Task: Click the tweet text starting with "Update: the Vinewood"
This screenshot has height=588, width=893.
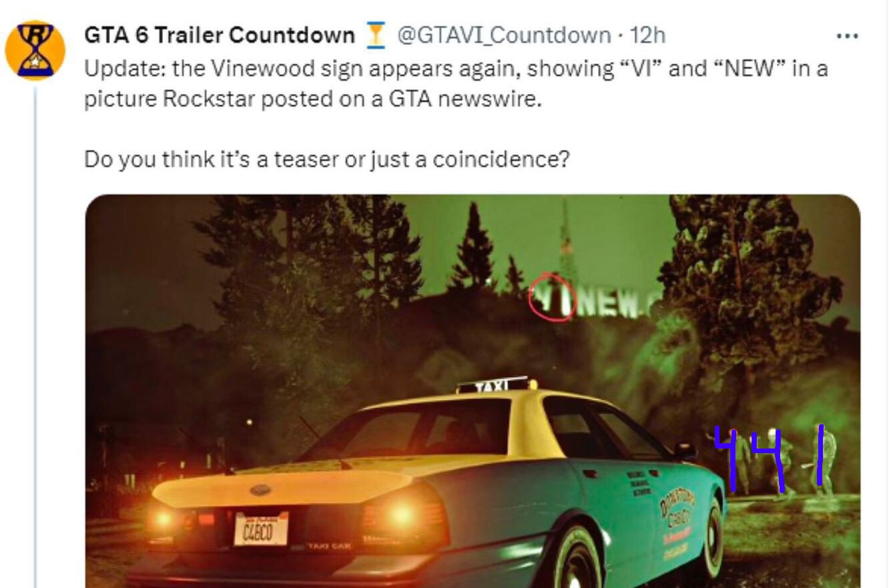Action: coord(456,83)
